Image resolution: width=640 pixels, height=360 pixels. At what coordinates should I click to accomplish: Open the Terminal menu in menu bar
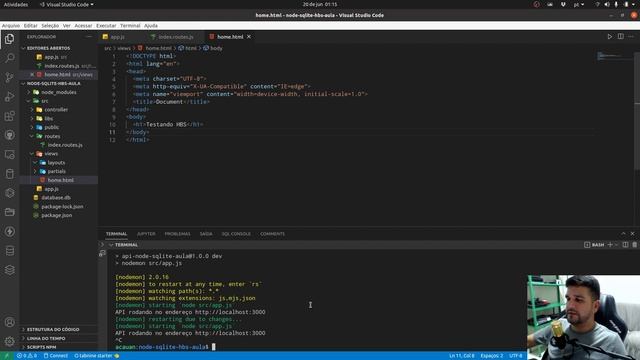coord(130,25)
